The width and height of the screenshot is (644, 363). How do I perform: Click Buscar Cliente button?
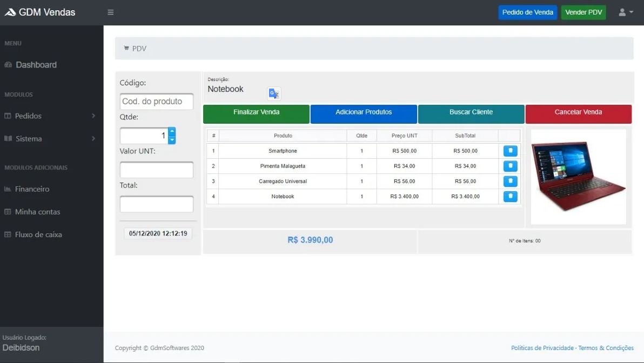coord(471,112)
